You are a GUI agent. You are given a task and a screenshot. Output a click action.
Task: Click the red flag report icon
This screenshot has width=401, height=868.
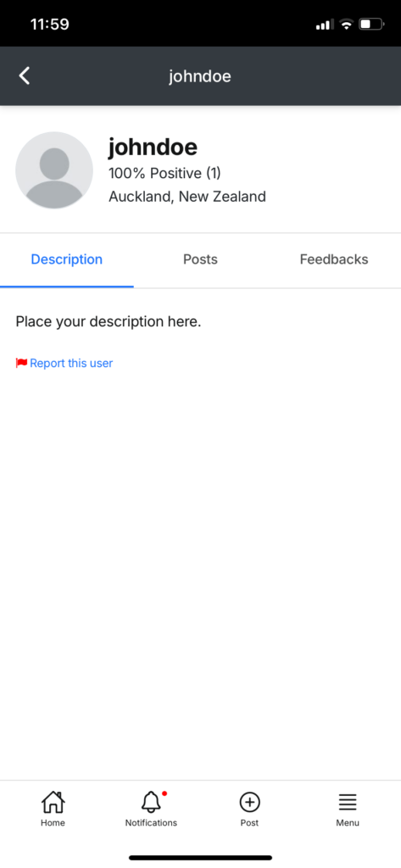pos(21,363)
